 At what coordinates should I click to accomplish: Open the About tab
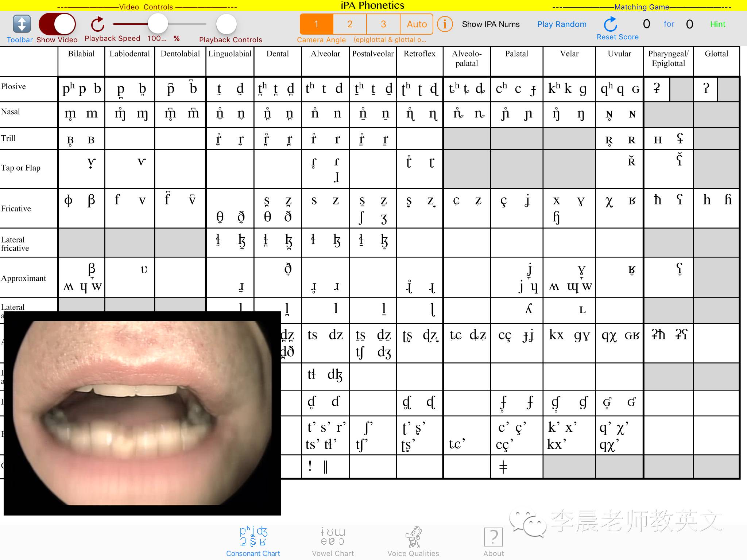pyautogui.click(x=494, y=541)
